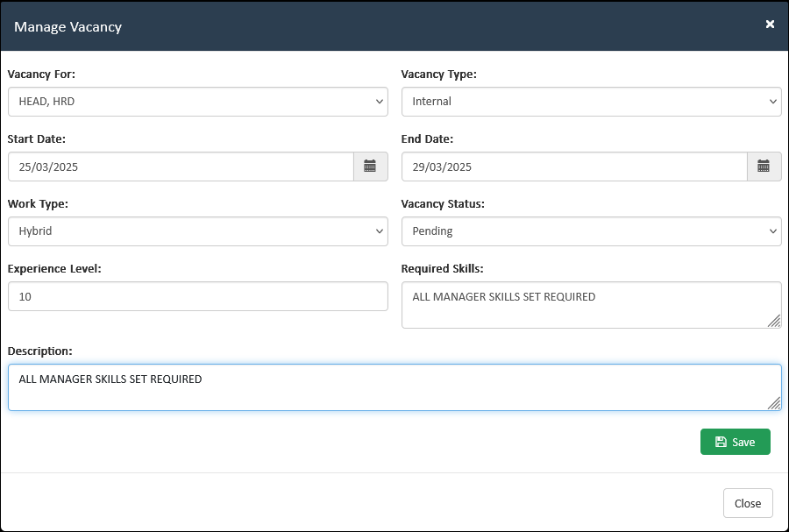Click the Vacancy For field label
This screenshot has width=789, height=532.
click(41, 74)
